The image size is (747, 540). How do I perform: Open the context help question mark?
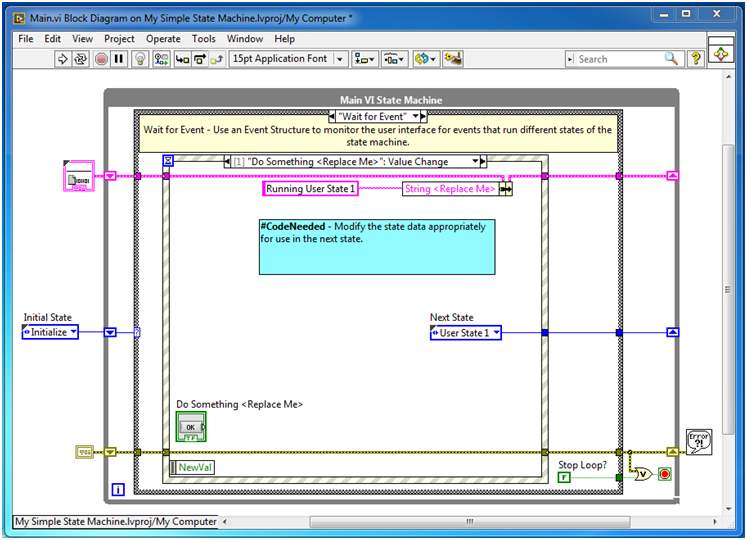click(x=697, y=59)
